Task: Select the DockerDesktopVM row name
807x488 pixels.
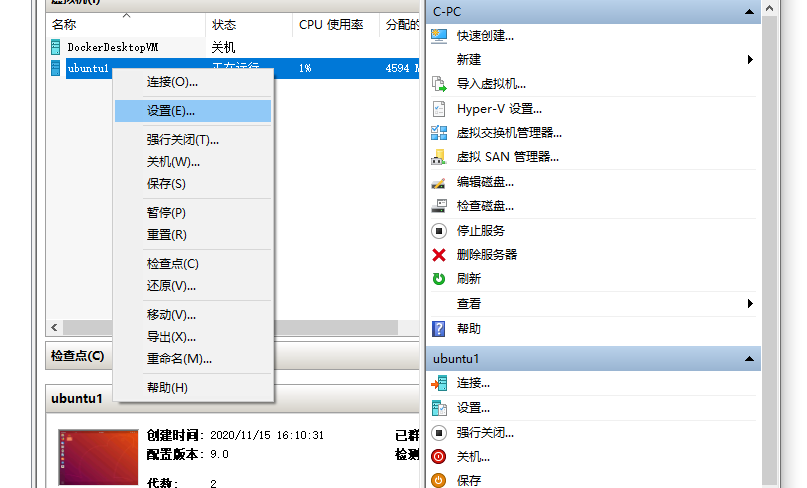Action: tap(113, 47)
